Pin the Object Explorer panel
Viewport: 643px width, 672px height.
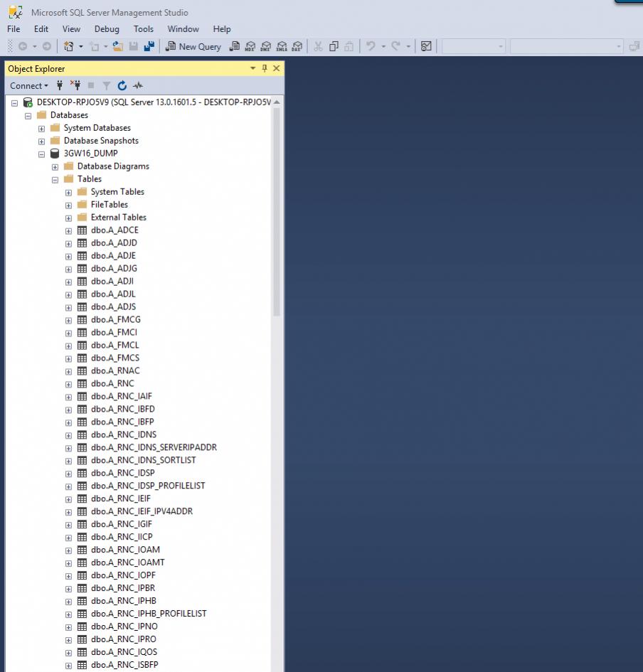265,68
